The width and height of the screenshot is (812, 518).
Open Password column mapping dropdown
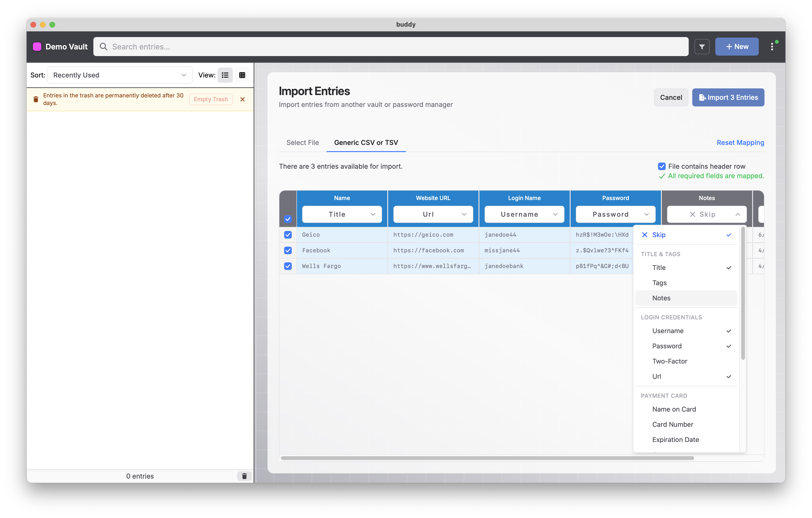(615, 214)
